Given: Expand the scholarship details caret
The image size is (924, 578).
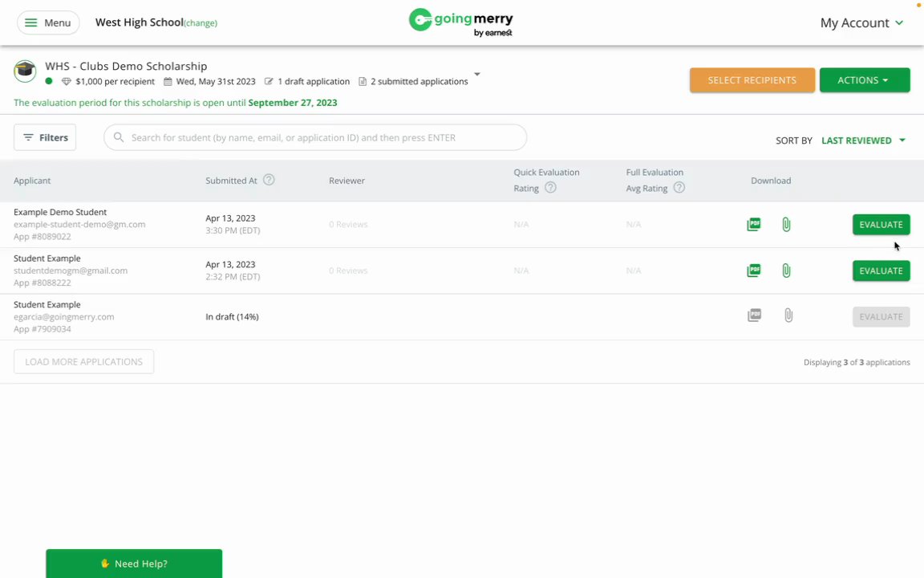Looking at the screenshot, I should [x=476, y=75].
